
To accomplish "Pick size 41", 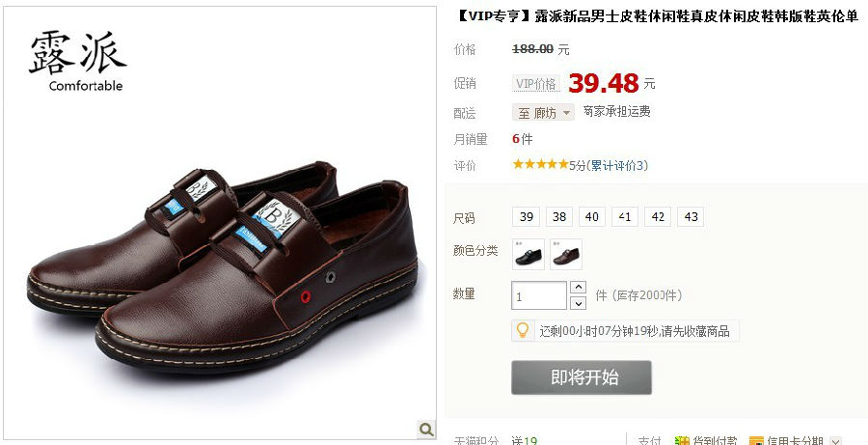I will click(625, 216).
